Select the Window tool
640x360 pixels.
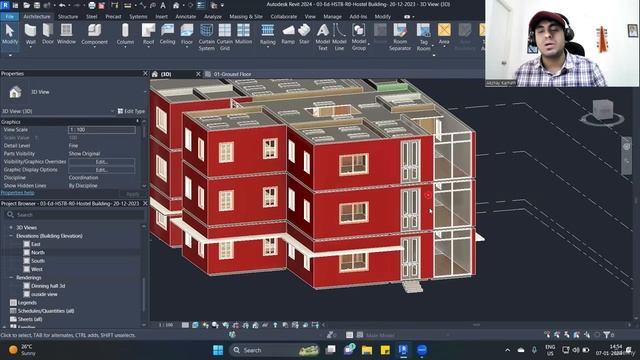[66, 34]
